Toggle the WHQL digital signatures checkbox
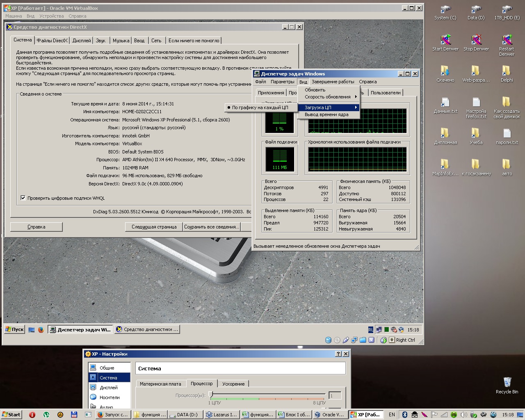This screenshot has height=420, width=525. click(x=23, y=198)
